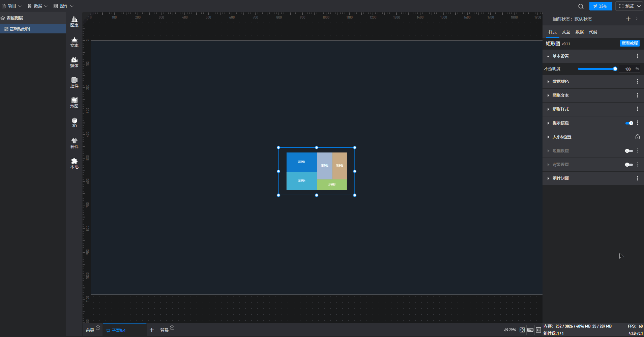Image resolution: width=644 pixels, height=337 pixels.
Task: Open the 控件 controls components icon
Action: [74, 82]
